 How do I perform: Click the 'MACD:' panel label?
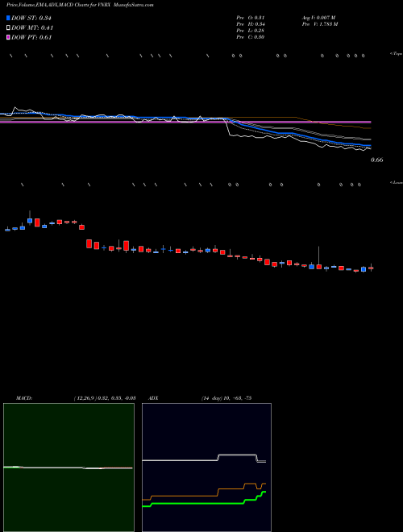[23, 398]
